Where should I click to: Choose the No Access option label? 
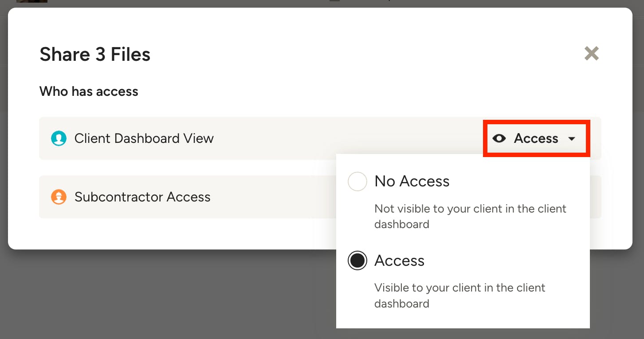tap(412, 181)
